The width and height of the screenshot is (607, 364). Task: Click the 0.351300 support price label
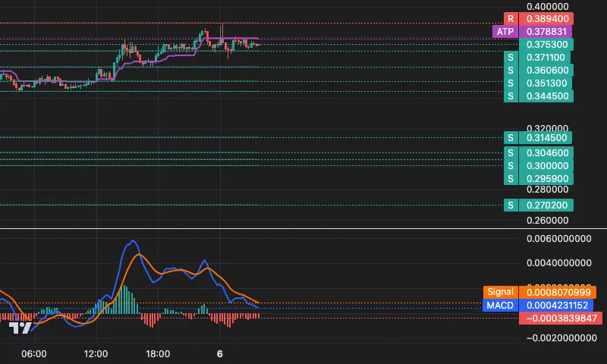click(546, 83)
